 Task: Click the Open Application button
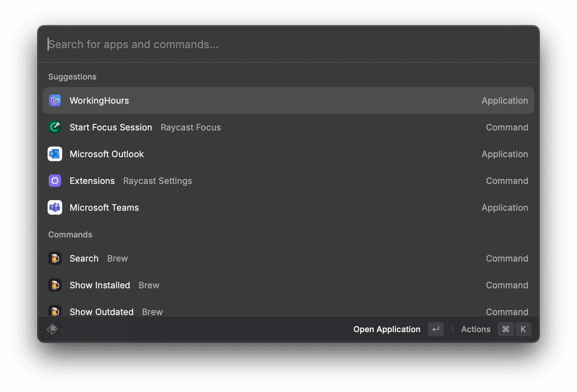387,329
